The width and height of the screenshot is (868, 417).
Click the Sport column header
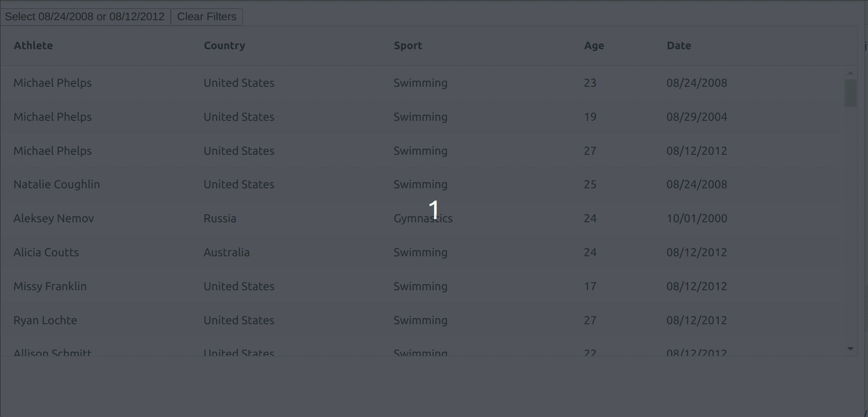click(x=407, y=45)
